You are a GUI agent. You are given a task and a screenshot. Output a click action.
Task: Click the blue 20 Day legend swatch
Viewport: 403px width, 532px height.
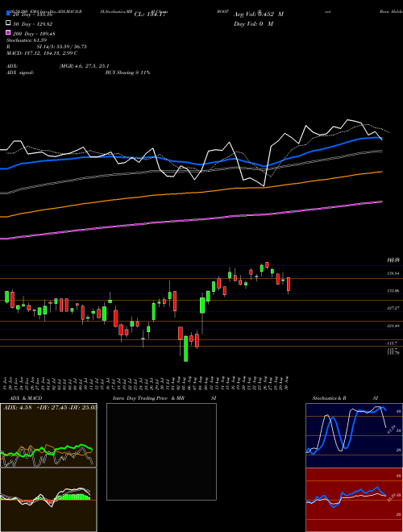click(x=8, y=14)
